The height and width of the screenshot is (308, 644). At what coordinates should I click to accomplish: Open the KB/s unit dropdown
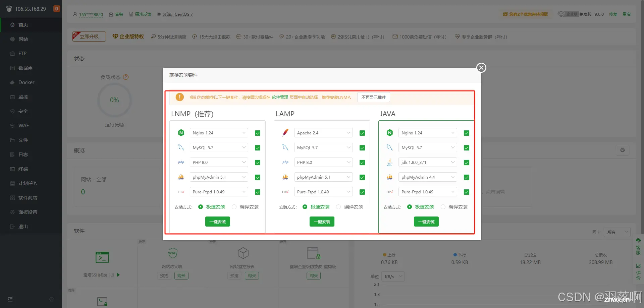click(393, 276)
